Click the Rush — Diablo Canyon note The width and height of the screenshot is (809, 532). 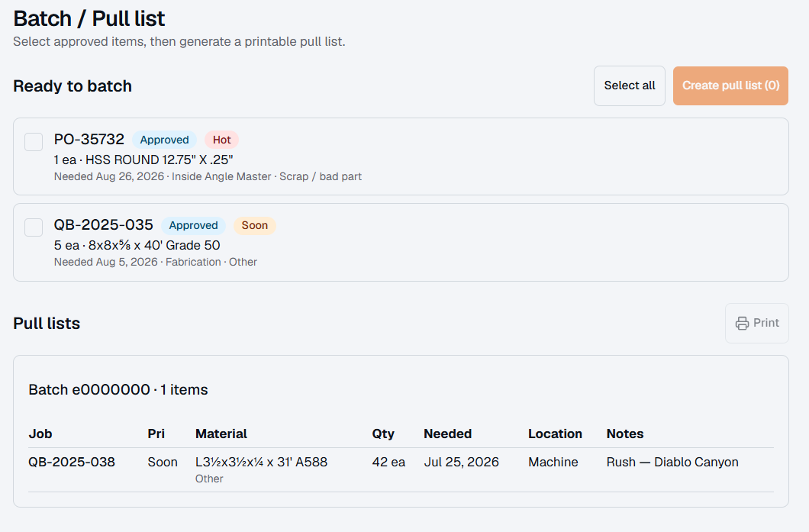(x=672, y=462)
